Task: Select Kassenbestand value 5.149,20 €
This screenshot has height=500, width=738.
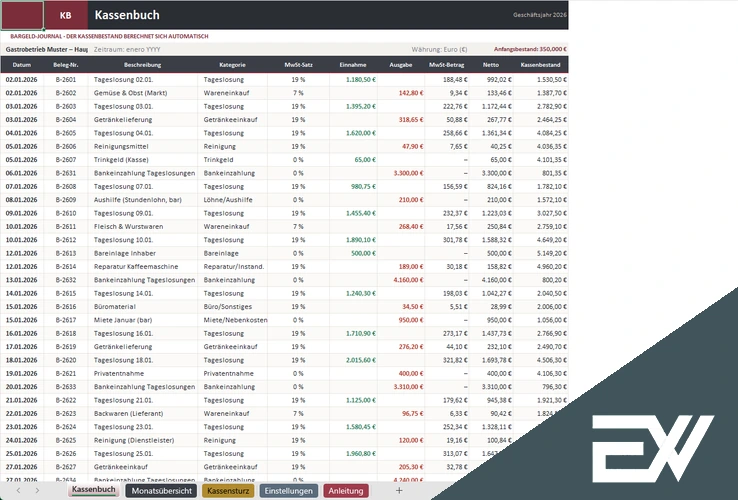Action: (552, 253)
